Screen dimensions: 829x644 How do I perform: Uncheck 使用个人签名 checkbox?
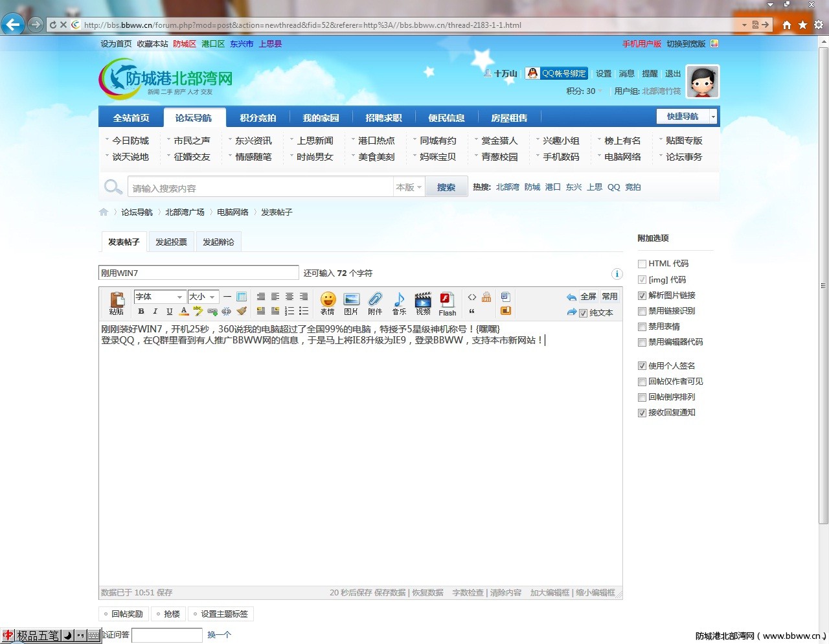tap(642, 366)
